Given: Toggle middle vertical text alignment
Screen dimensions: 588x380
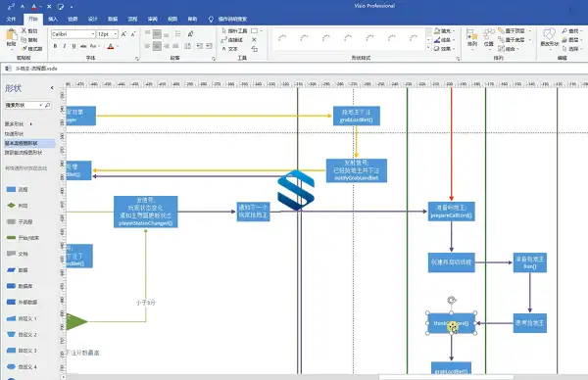Looking at the screenshot, I should pyautogui.click(x=157, y=34).
